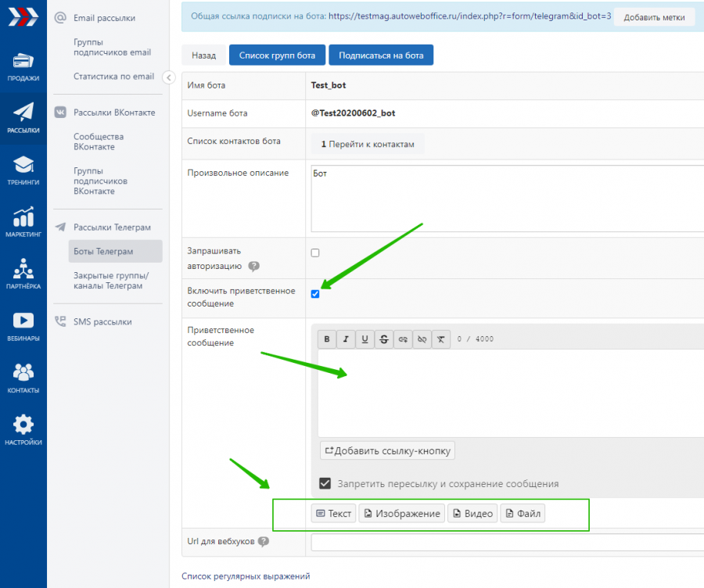This screenshot has width=704, height=588.
Task: Open Настройки gear in the sidebar
Action: coord(23,429)
